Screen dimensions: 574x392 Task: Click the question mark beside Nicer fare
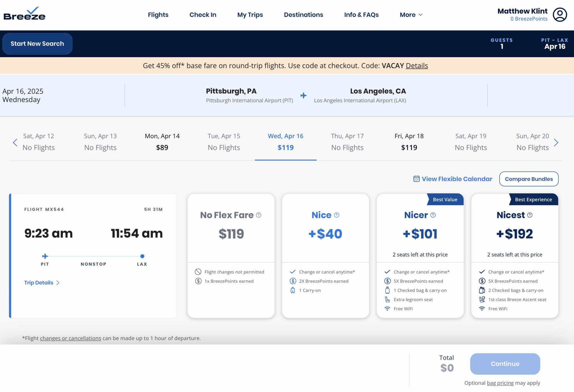pos(433,215)
